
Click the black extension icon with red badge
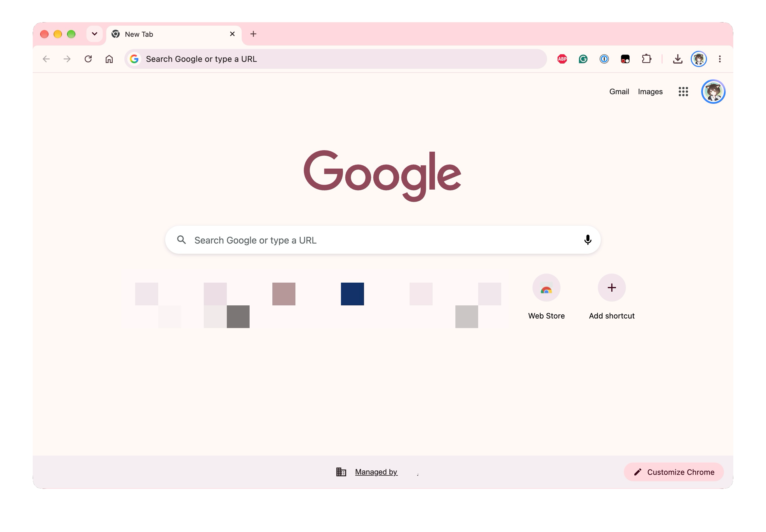(625, 59)
